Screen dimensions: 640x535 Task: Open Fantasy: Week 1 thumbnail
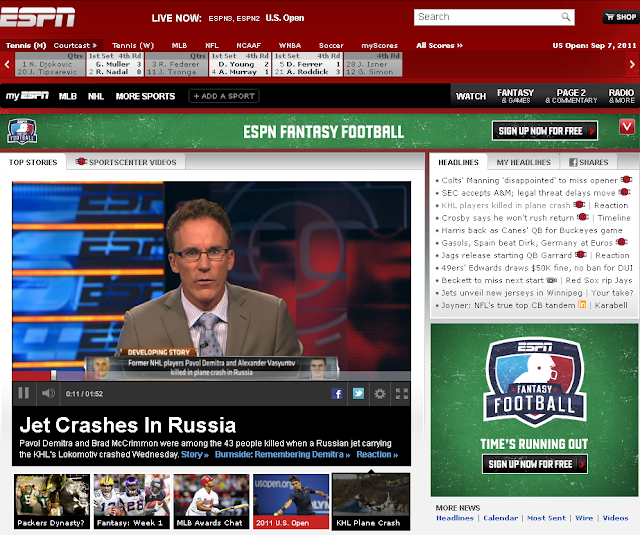point(131,501)
